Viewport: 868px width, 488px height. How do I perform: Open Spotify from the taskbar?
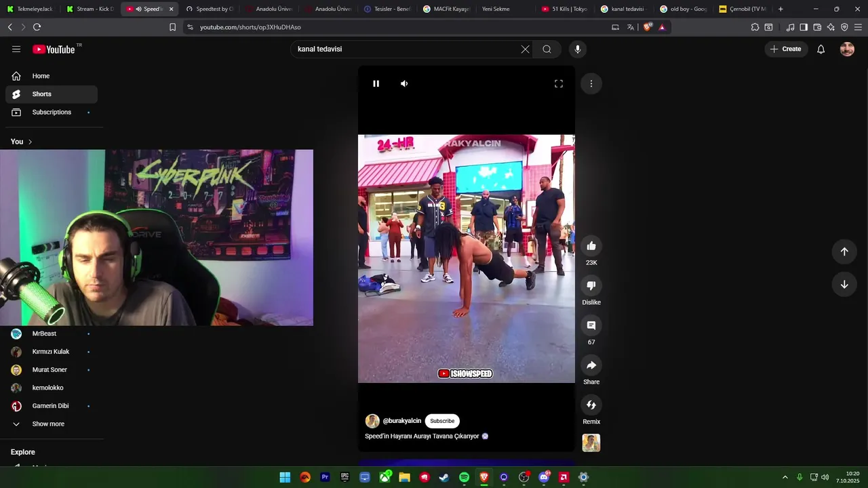click(464, 477)
